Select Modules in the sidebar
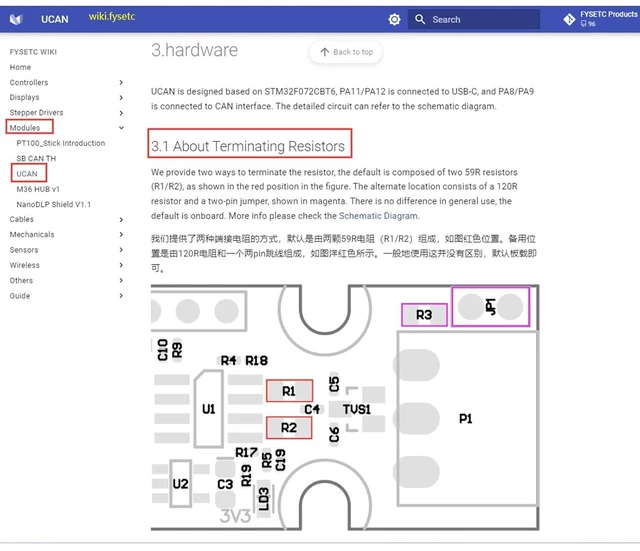Screen dimensions: 640x551 (x=25, y=128)
